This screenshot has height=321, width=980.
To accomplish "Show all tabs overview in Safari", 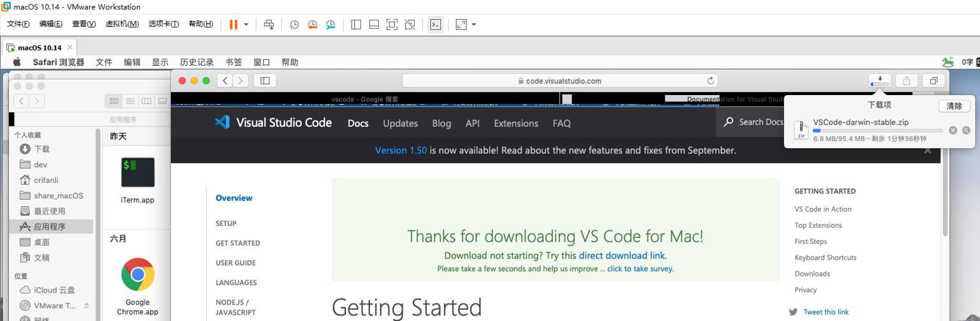I will coord(933,80).
